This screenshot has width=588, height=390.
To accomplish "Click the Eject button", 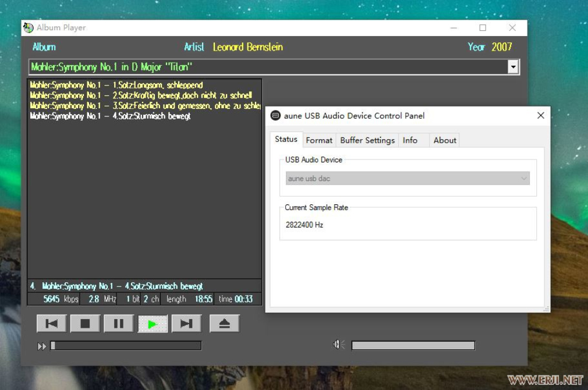I will tap(224, 324).
